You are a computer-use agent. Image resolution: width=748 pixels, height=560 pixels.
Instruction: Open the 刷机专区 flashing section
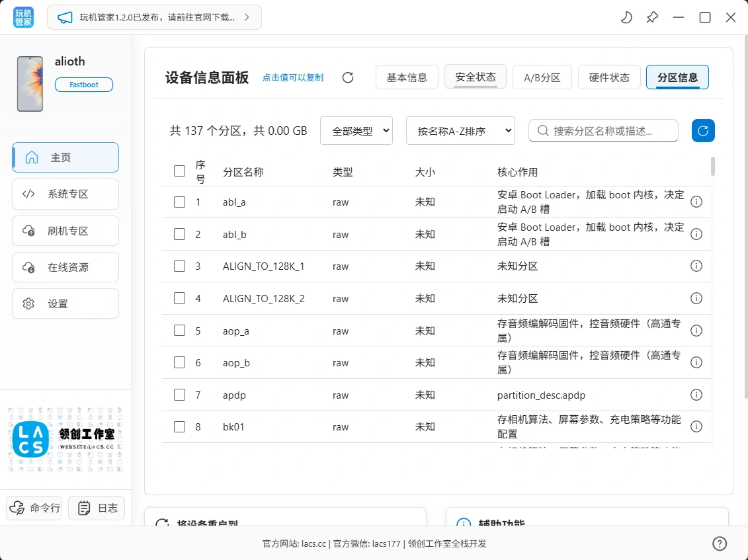pos(65,230)
